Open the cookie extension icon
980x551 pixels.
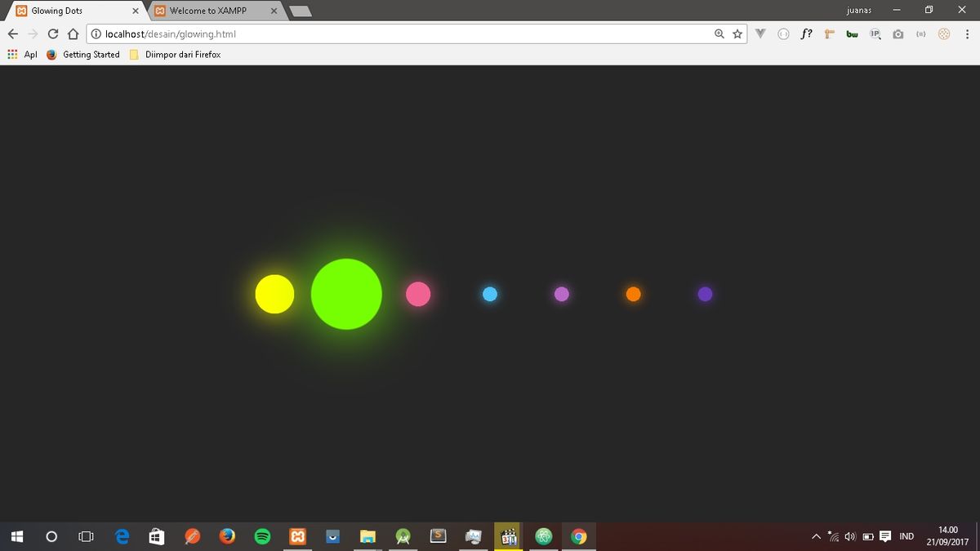click(943, 34)
